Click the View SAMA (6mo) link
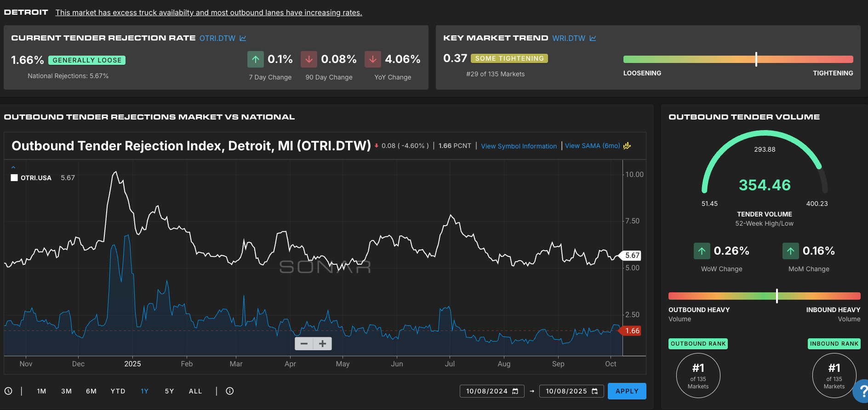Image resolution: width=868 pixels, height=410 pixels. tap(592, 146)
